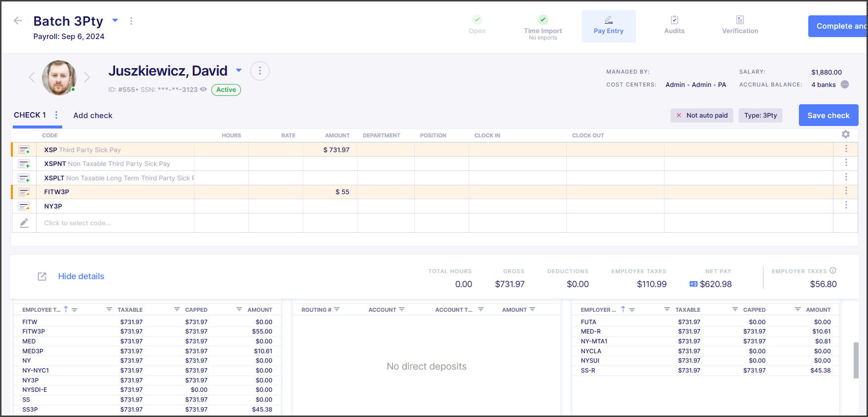Click the Employer Taxes info icon
The height and width of the screenshot is (417, 868).
832,271
